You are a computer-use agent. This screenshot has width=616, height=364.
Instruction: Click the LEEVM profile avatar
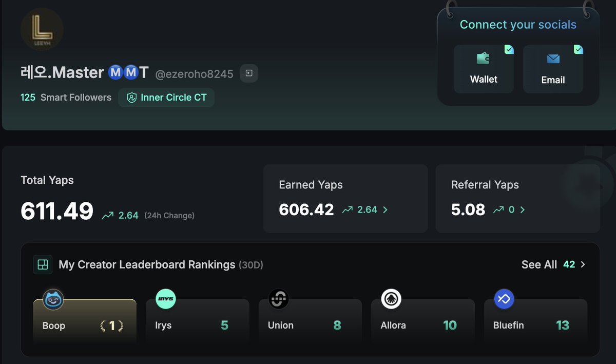tap(42, 30)
